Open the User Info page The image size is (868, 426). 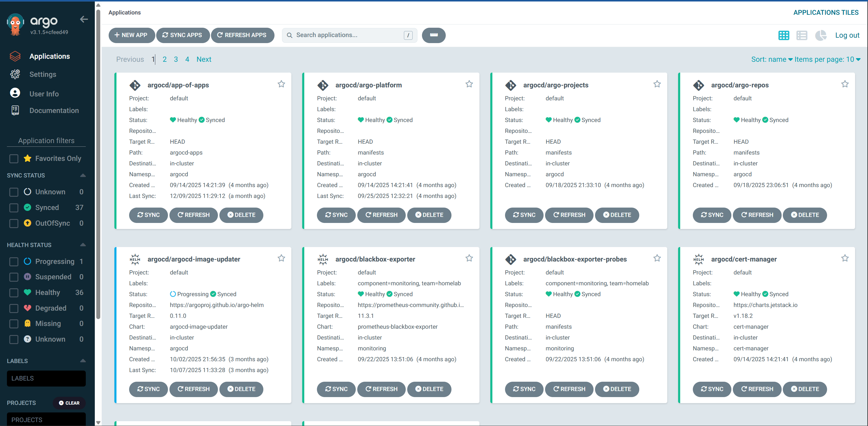[44, 93]
